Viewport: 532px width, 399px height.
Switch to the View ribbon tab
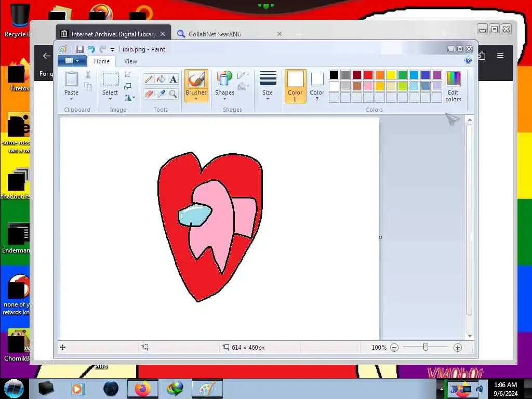tap(130, 61)
